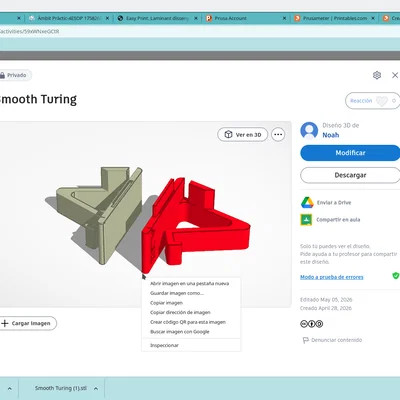Open the Modo a prueba de errores link
Screen dimensions: 400x400
point(332,277)
